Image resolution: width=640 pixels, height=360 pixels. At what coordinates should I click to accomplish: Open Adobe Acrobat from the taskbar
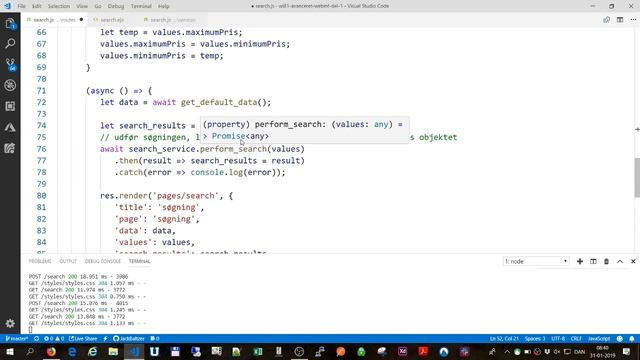pyautogui.click(x=423, y=351)
